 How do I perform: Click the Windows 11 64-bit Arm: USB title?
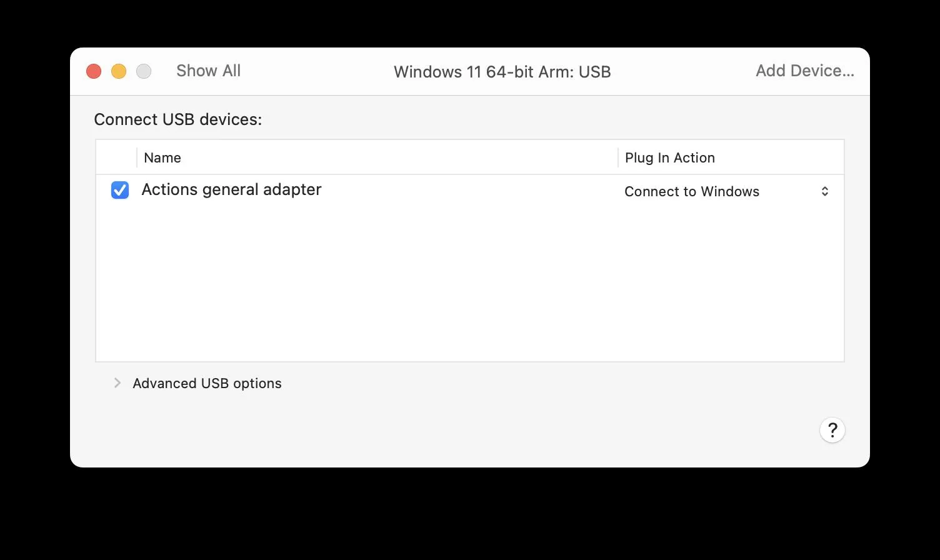[502, 71]
